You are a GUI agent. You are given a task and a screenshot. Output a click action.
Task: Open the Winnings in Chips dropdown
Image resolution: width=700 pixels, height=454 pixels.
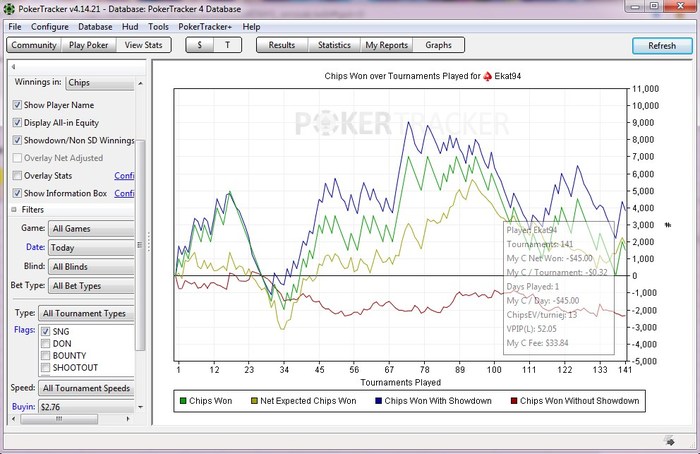point(100,83)
